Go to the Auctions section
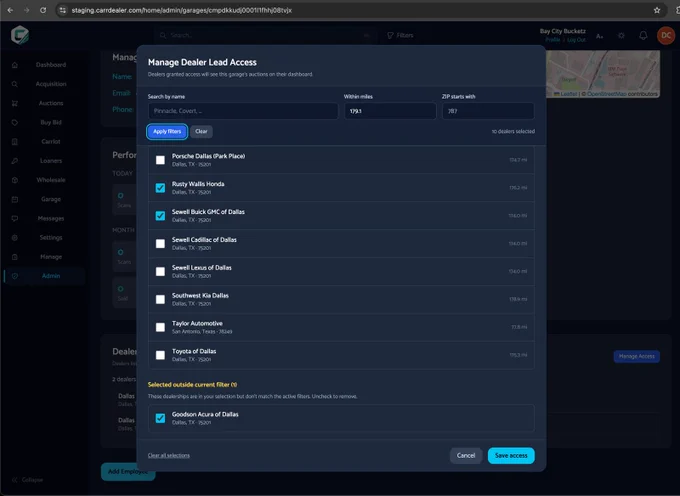The height and width of the screenshot is (496, 680). [51, 103]
